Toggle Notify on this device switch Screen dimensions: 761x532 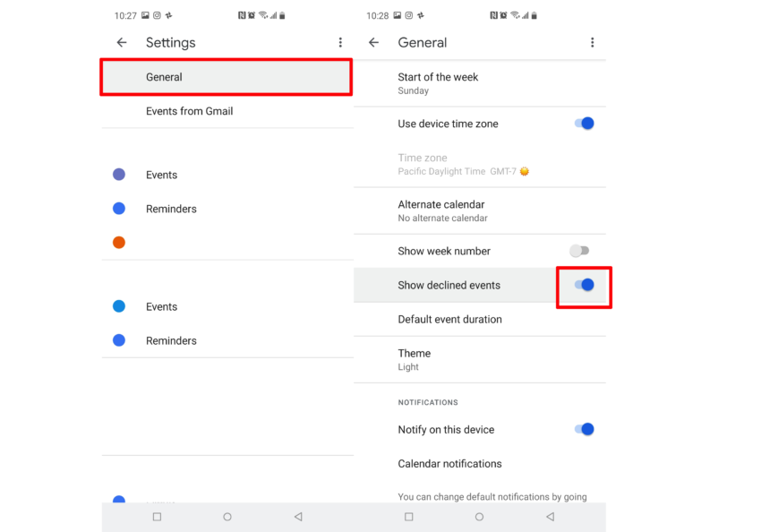click(x=585, y=429)
